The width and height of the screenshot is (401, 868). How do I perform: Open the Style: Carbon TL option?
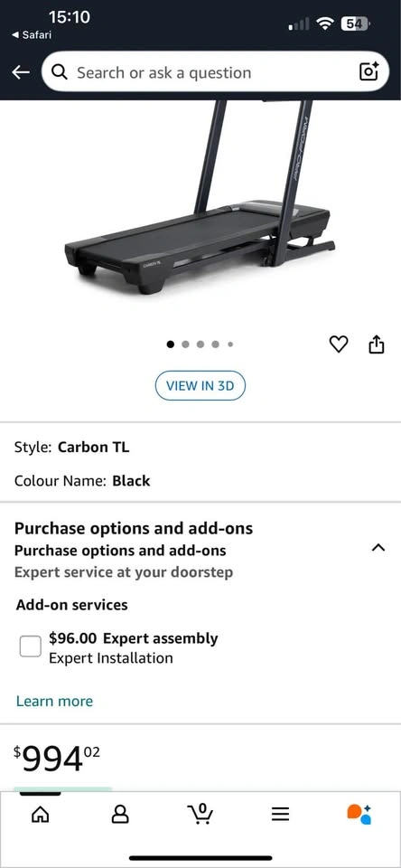coord(72,447)
